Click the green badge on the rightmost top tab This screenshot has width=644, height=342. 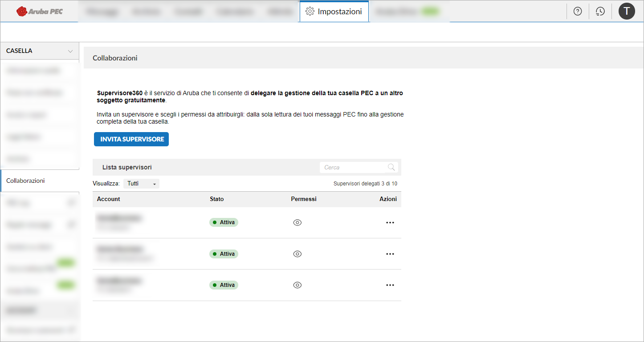[429, 11]
